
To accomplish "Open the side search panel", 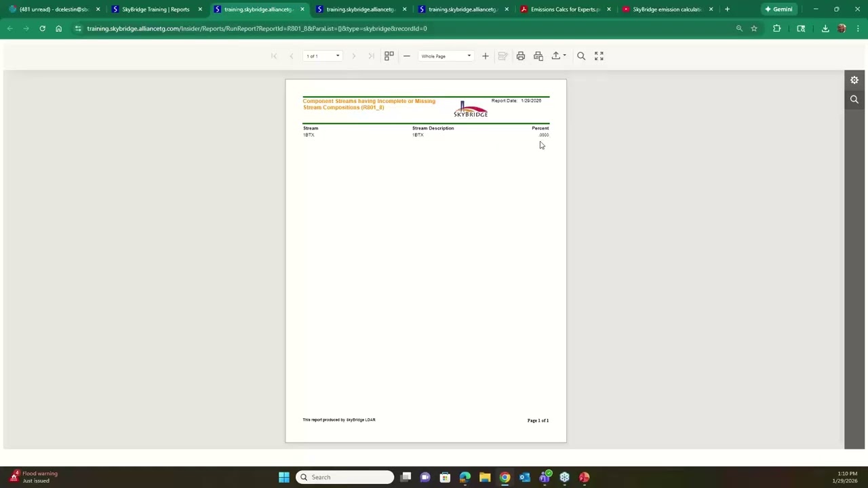I will (x=854, y=100).
